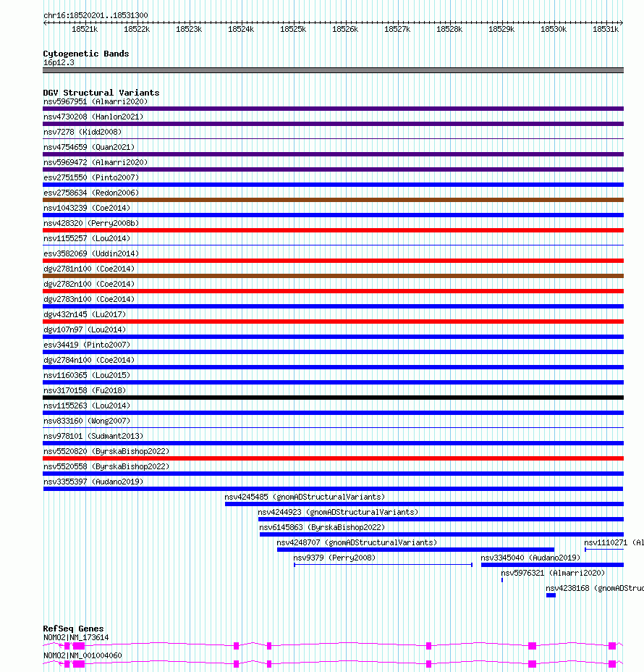Image resolution: width=644 pixels, height=672 pixels.
Task: Click the 18521k ruler position
Action: (x=85, y=29)
